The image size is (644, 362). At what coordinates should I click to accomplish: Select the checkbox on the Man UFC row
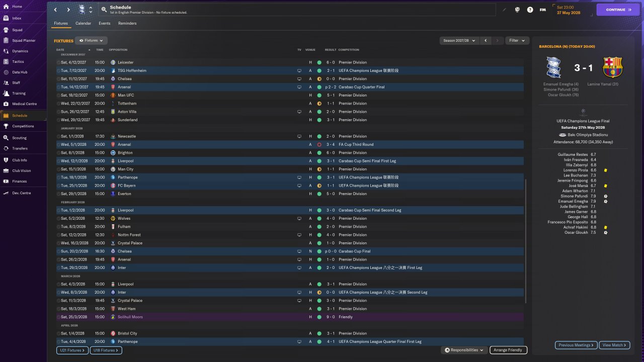pos(58,95)
